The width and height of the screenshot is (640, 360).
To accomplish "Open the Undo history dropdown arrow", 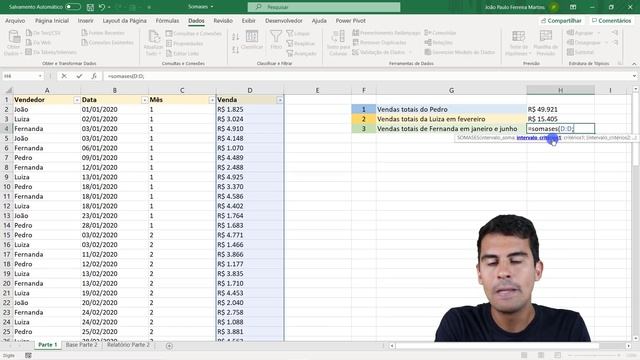I will click(109, 7).
